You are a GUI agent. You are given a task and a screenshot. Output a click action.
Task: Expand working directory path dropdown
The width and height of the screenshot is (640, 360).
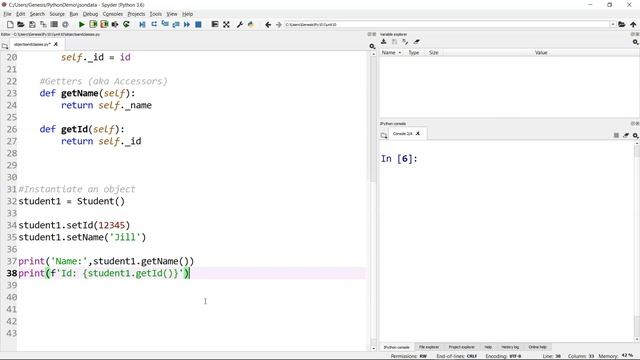(x=613, y=24)
